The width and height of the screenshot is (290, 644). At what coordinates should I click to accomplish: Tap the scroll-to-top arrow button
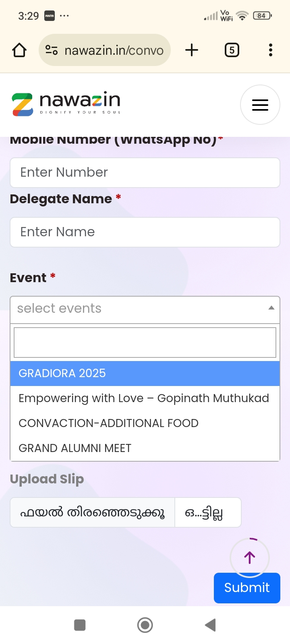[x=249, y=557]
